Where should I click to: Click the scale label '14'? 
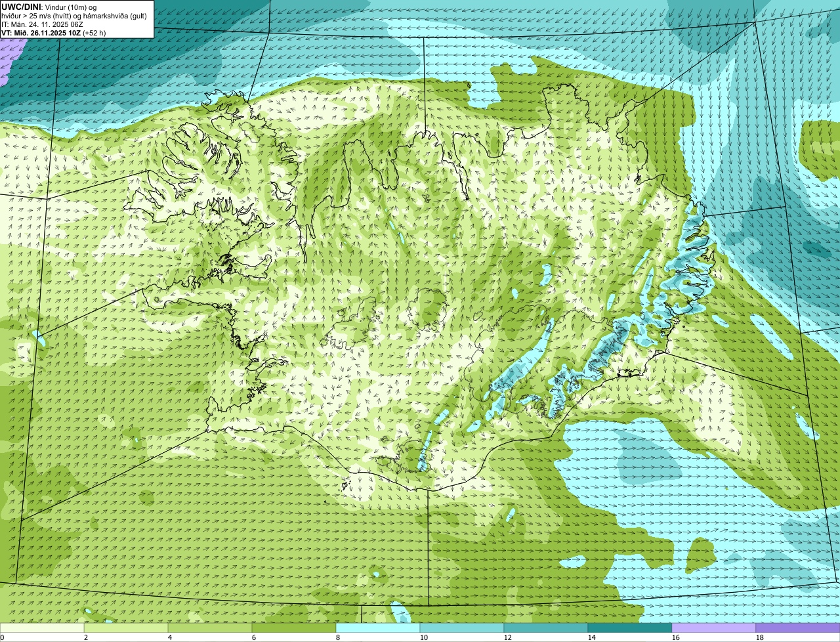pyautogui.click(x=592, y=637)
